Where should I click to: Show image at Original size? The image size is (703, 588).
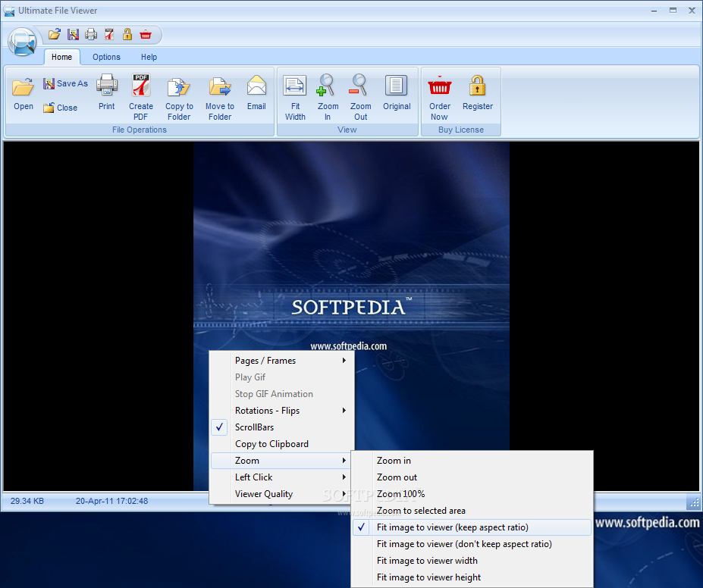pos(397,92)
